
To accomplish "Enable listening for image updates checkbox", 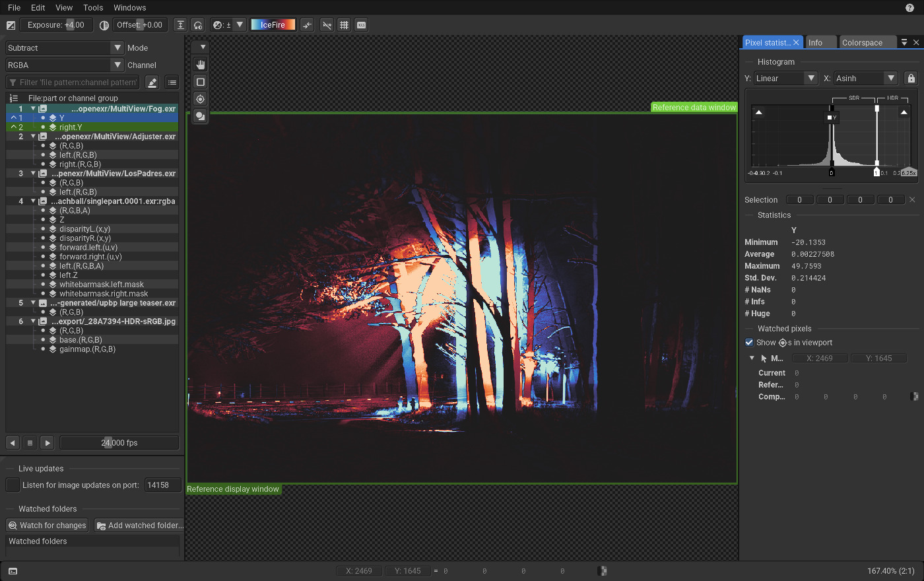I will coord(13,485).
